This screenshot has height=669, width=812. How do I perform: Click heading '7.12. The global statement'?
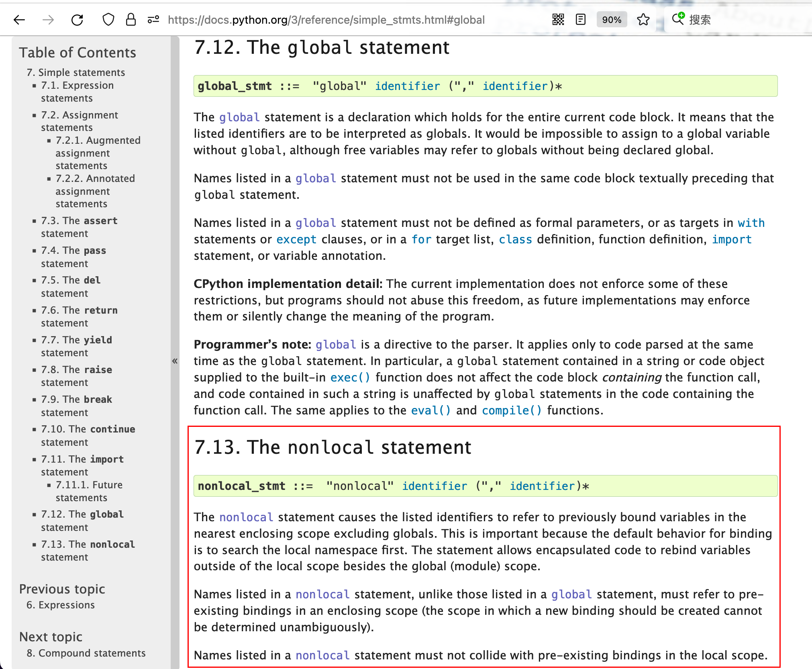(322, 47)
